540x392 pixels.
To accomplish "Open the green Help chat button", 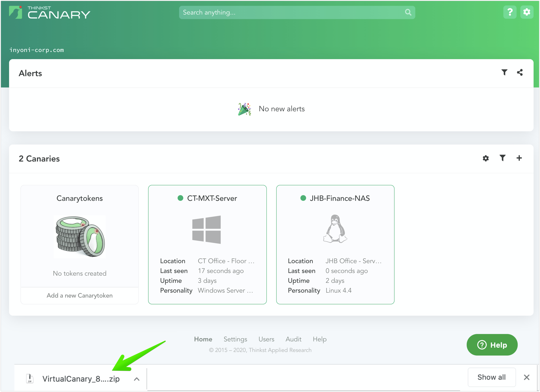I will [492, 345].
